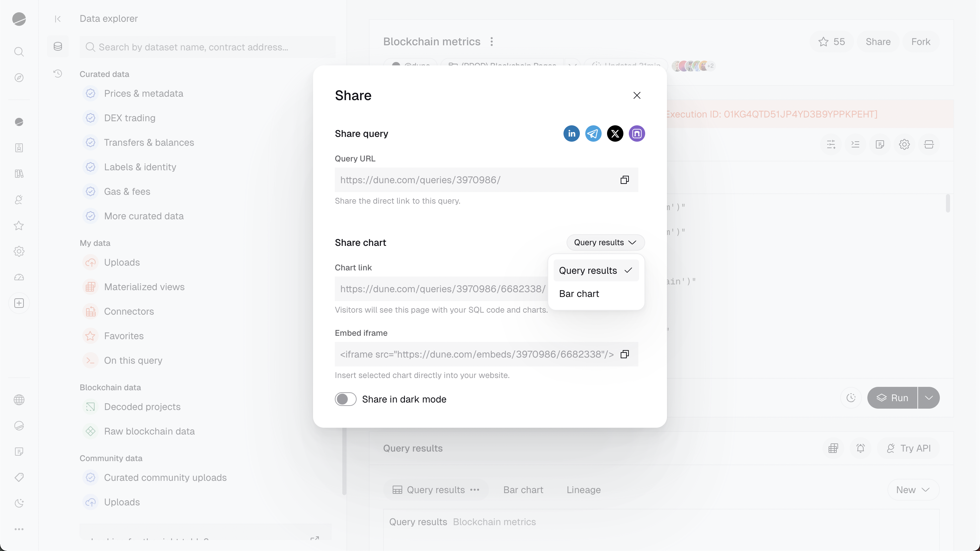Share query on X icon
The image size is (980, 551).
pos(615,133)
